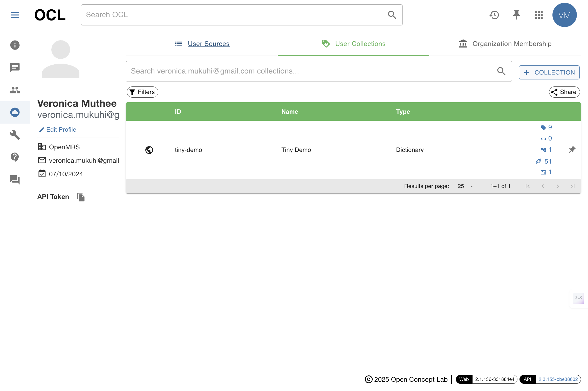The image size is (588, 391).
Task: Open pinned items in top bar
Action: pyautogui.click(x=516, y=15)
